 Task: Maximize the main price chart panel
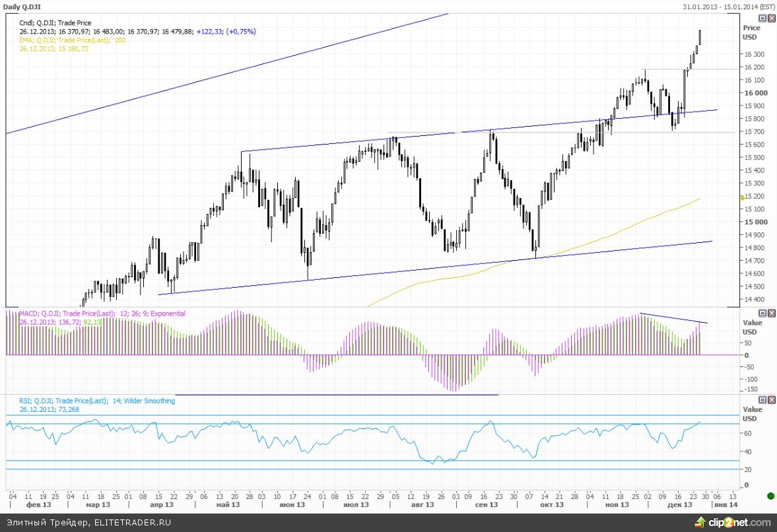(x=762, y=17)
